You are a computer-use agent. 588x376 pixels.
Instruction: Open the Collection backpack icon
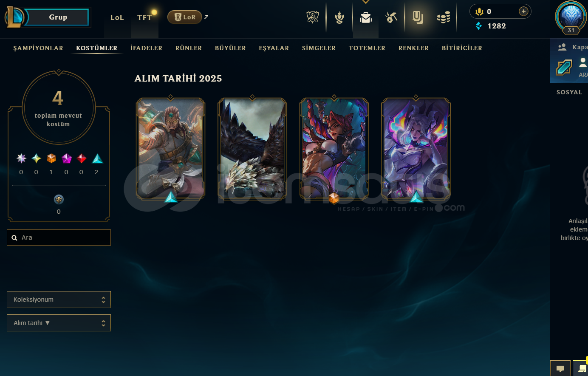366,17
